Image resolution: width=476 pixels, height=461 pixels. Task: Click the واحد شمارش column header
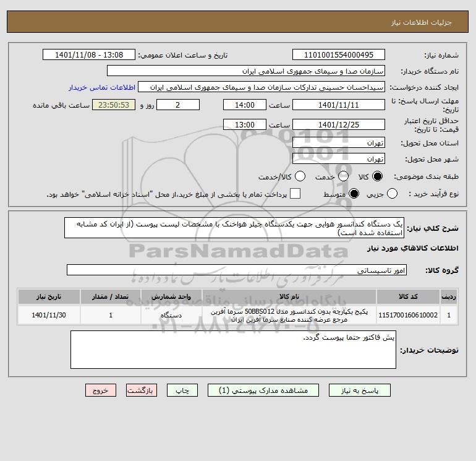click(171, 296)
